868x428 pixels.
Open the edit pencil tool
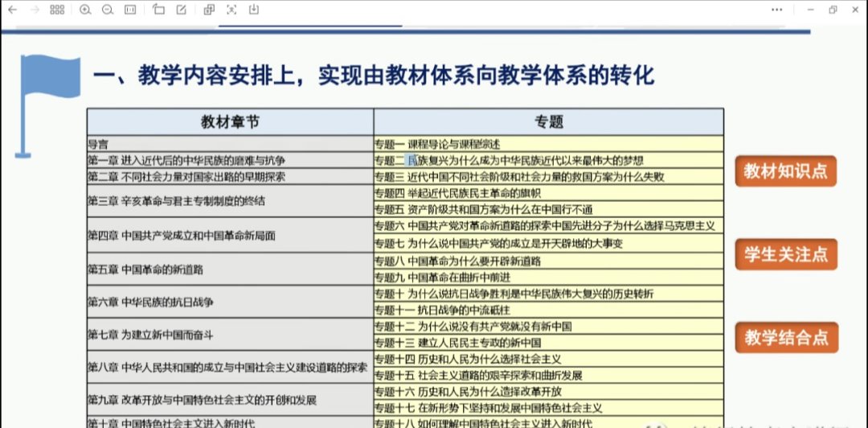(x=182, y=10)
